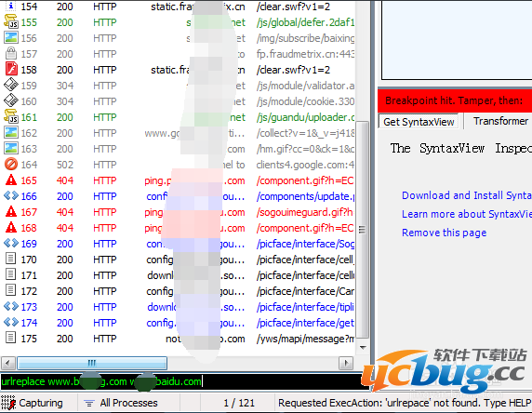Select the document icon for session 170
Image resolution: width=532 pixels, height=413 pixels.
(11, 260)
